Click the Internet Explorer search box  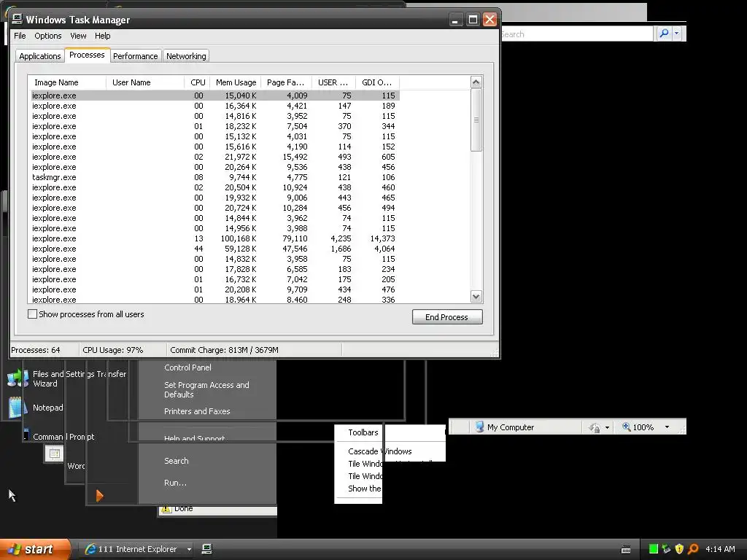point(576,34)
